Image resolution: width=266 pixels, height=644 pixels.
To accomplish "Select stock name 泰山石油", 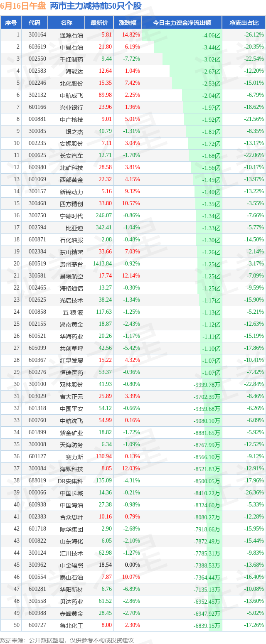I will pyautogui.click(x=71, y=578).
